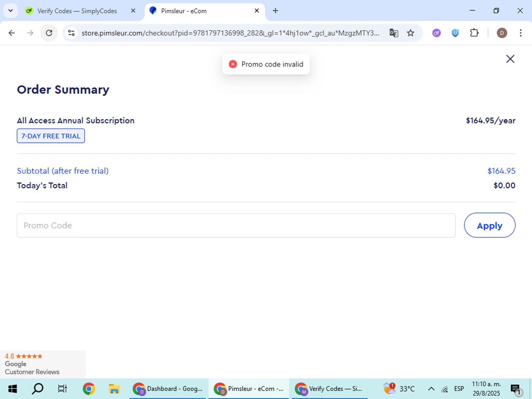532x399 pixels.
Task: Bookmark this page with the star icon
Action: (x=410, y=33)
